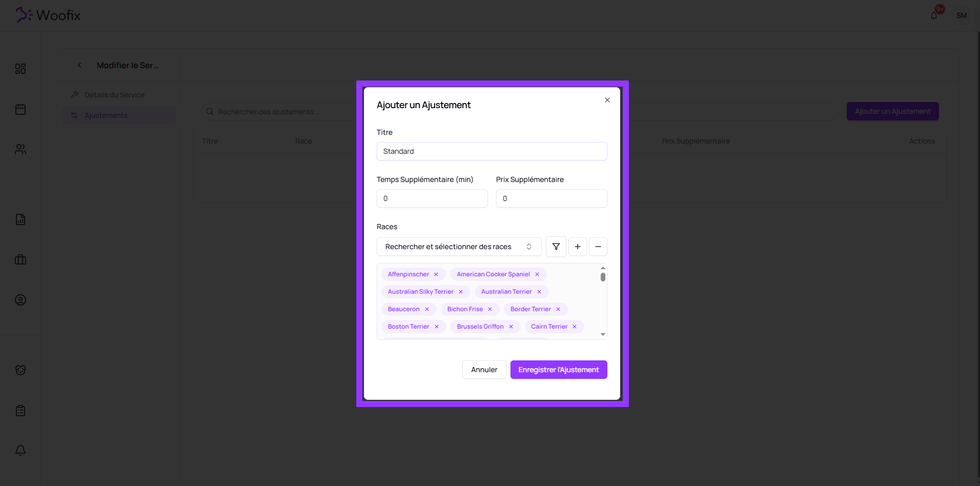Expand the Rechercher et sélectionner des races dropdown
Image resolution: width=980 pixels, height=486 pixels.
point(459,247)
